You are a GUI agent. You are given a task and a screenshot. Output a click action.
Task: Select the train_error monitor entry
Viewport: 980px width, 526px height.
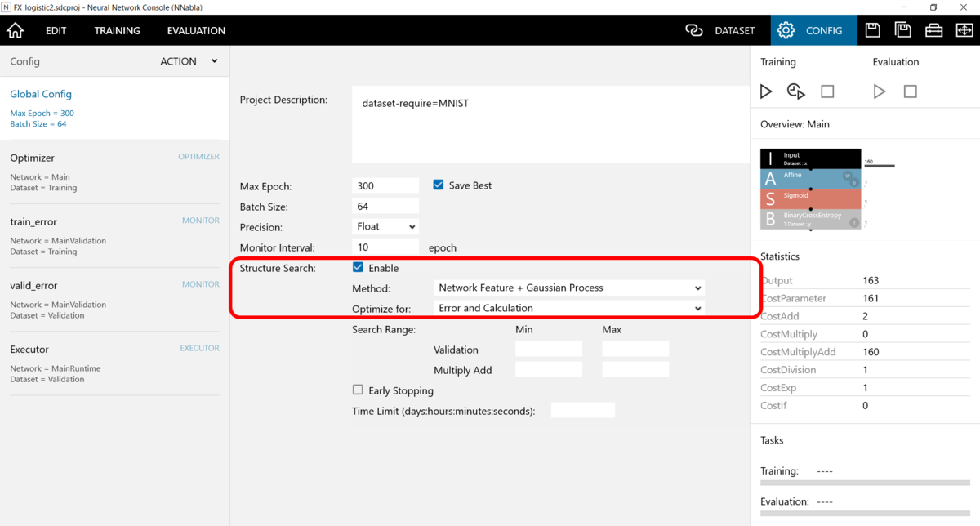point(114,235)
